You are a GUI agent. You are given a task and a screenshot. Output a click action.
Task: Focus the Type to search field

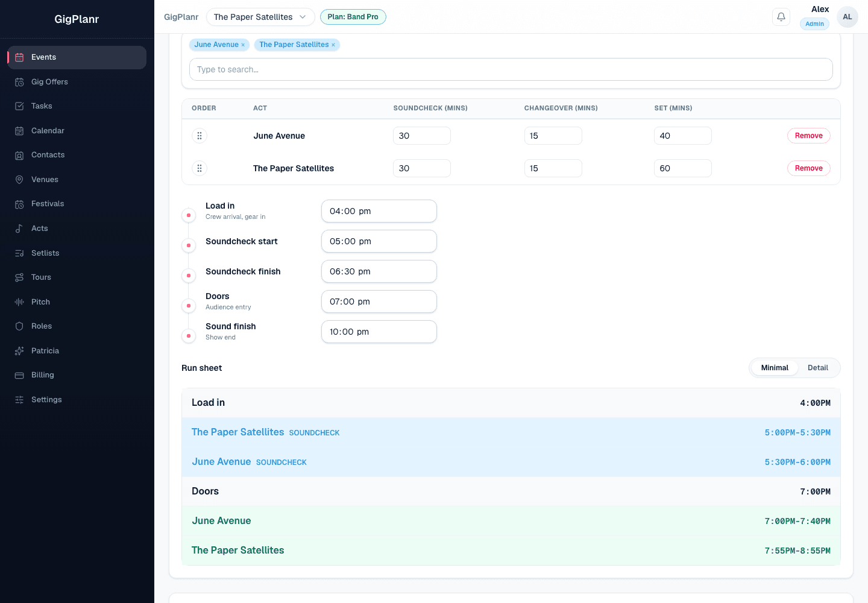(x=511, y=69)
